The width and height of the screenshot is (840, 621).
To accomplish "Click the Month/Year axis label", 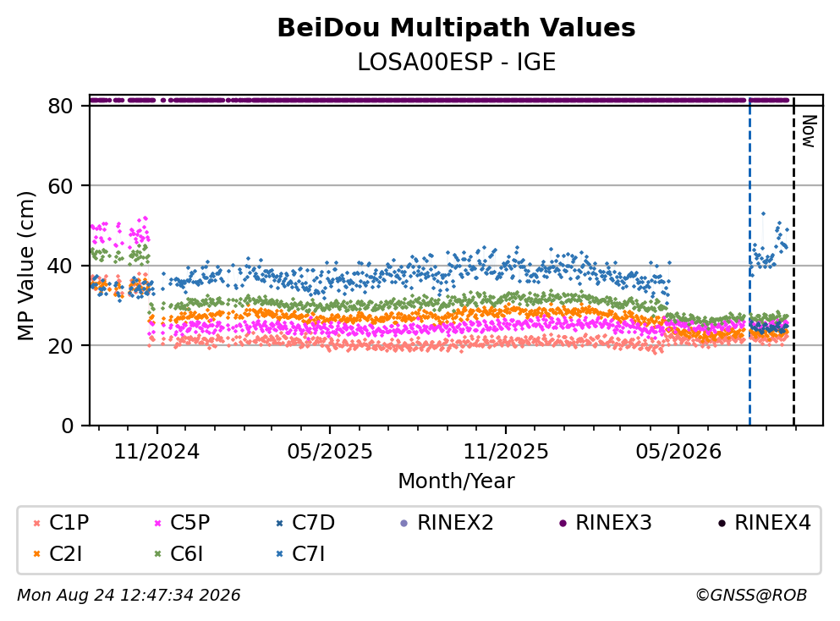I will (x=457, y=481).
